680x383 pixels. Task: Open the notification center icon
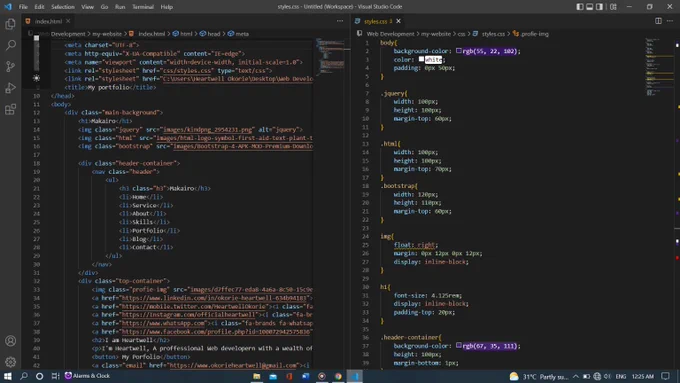point(666,376)
